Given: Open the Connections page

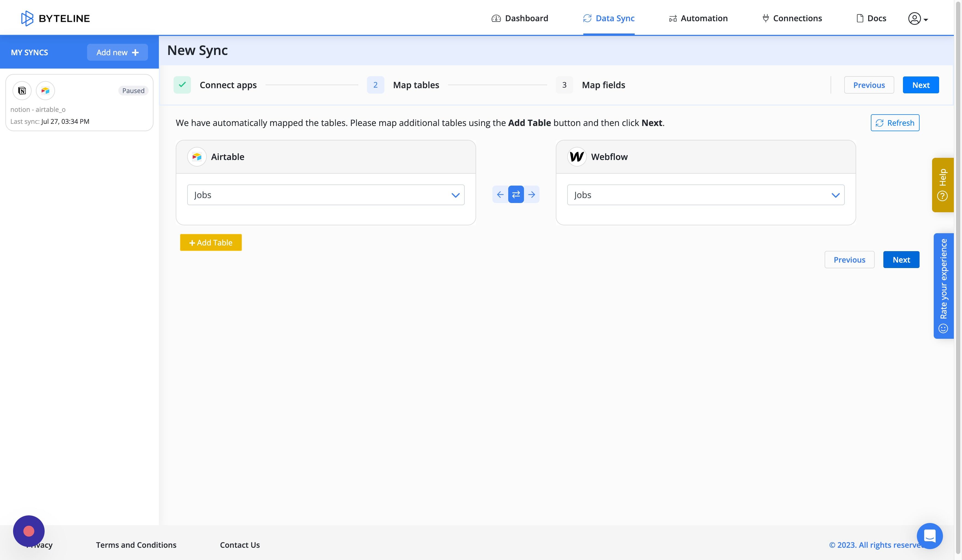Looking at the screenshot, I should coord(792,18).
